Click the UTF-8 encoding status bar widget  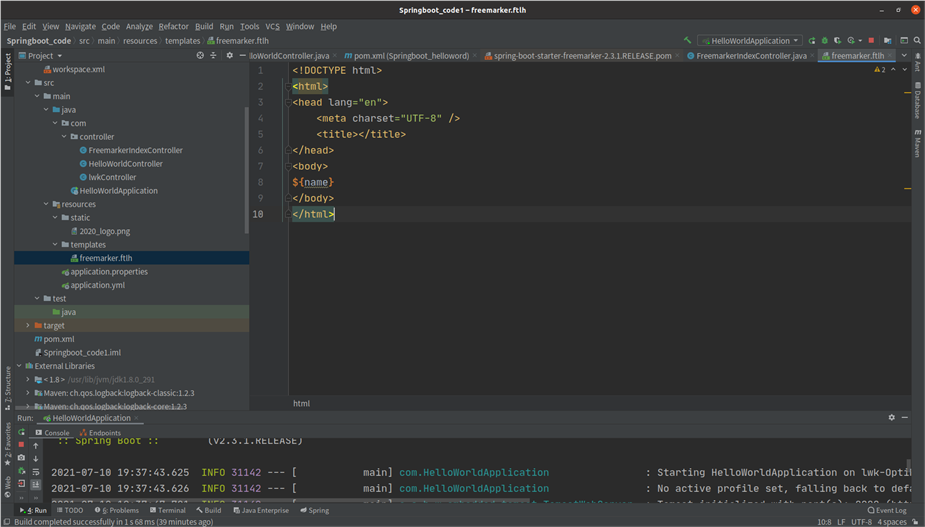[861, 522]
